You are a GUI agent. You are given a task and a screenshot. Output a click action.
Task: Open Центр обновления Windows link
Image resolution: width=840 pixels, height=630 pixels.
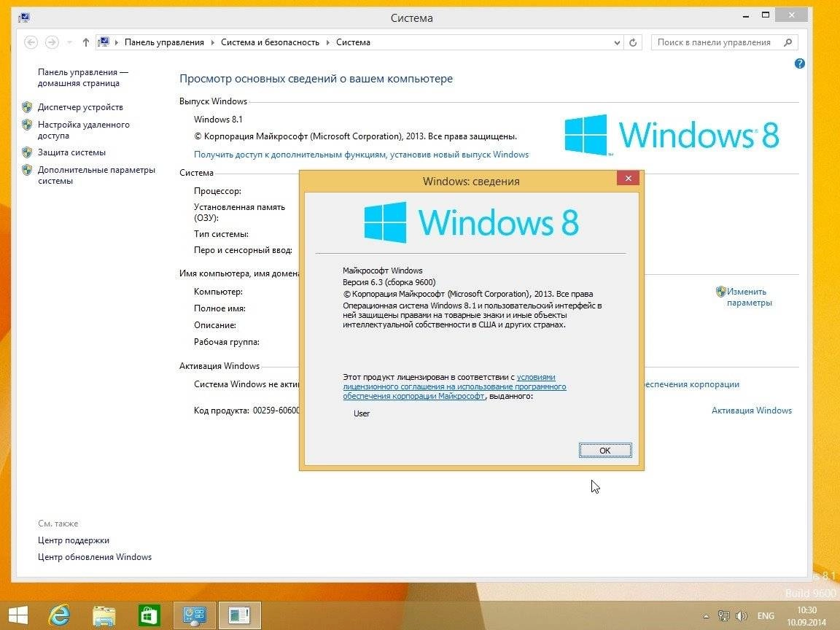95,557
